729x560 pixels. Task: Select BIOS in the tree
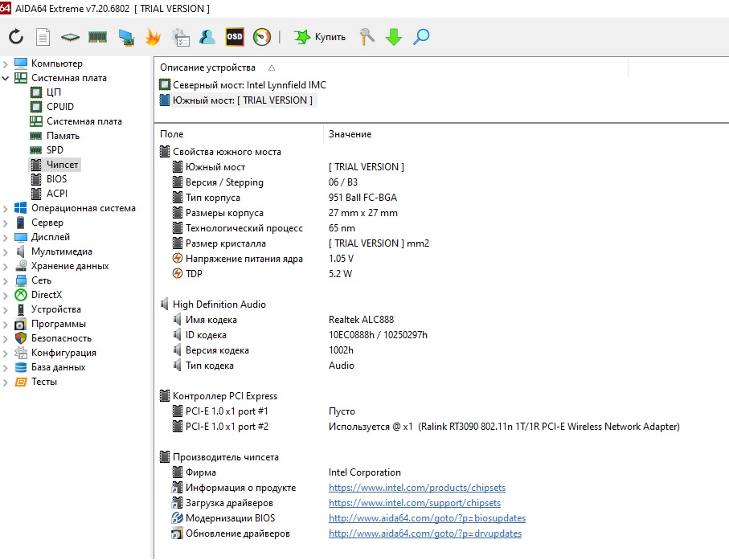coord(57,179)
